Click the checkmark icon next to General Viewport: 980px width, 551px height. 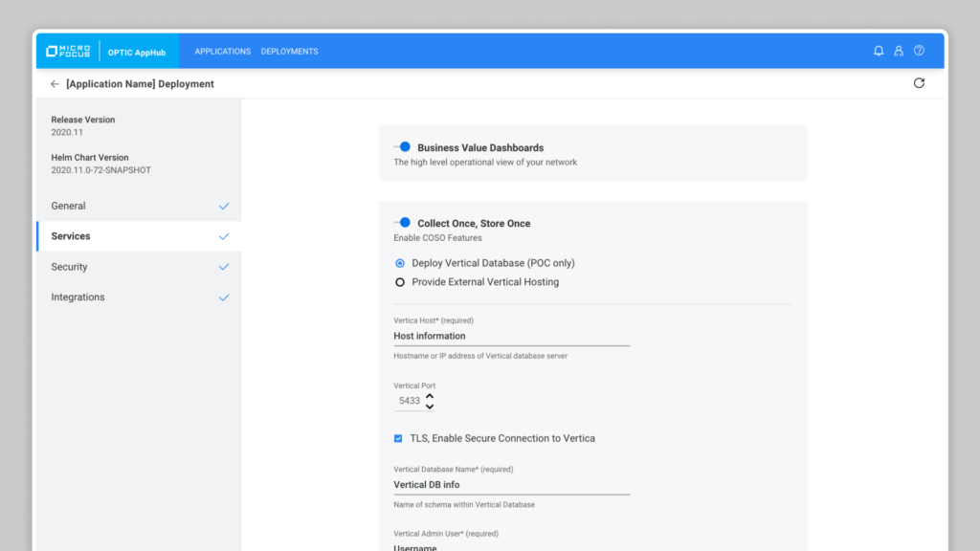click(224, 206)
